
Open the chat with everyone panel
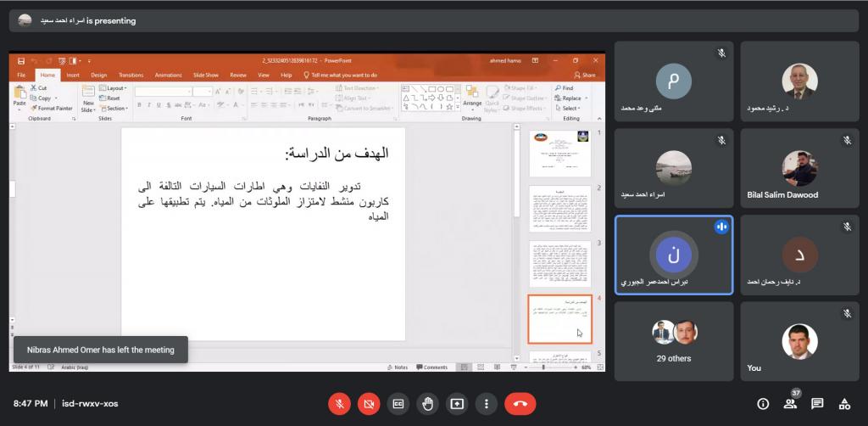click(x=817, y=404)
